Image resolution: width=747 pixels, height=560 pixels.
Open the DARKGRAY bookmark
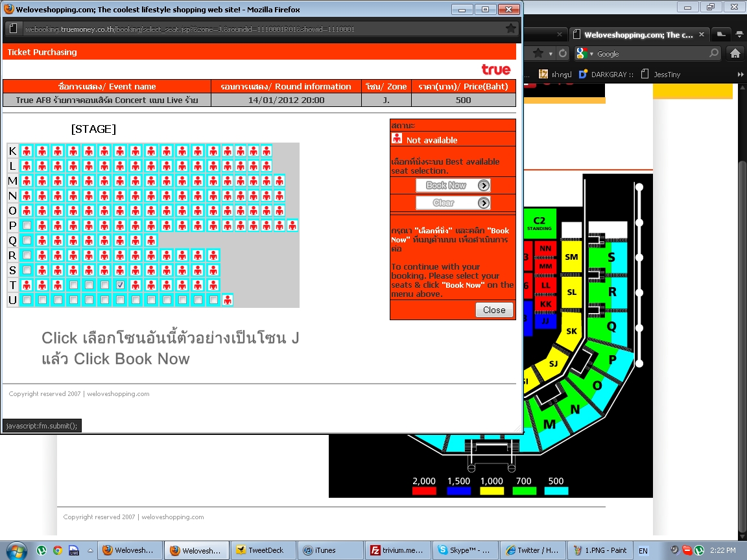[606, 75]
